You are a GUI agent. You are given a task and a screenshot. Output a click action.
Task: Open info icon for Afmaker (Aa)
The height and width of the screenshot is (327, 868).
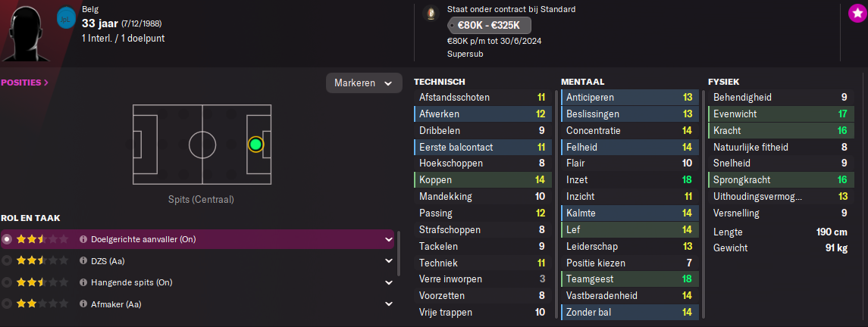tap(83, 304)
